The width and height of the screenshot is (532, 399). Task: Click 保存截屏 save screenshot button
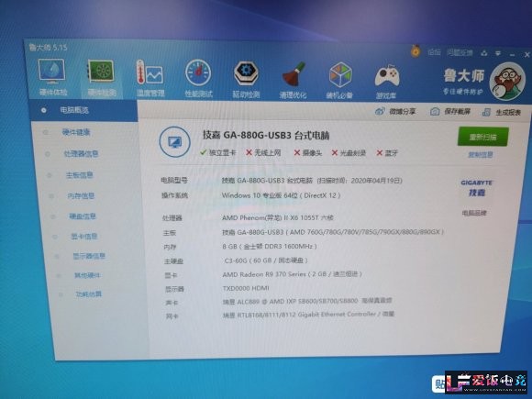coord(449,111)
